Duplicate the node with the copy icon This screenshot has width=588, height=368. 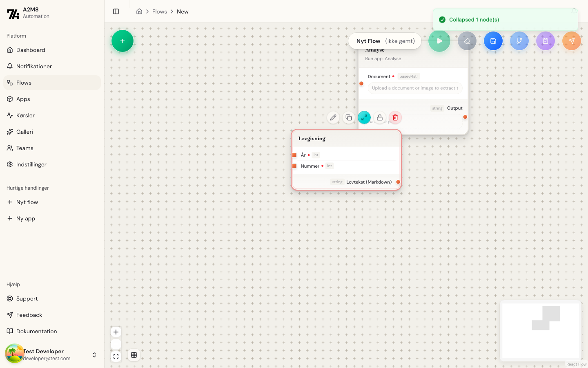(349, 118)
